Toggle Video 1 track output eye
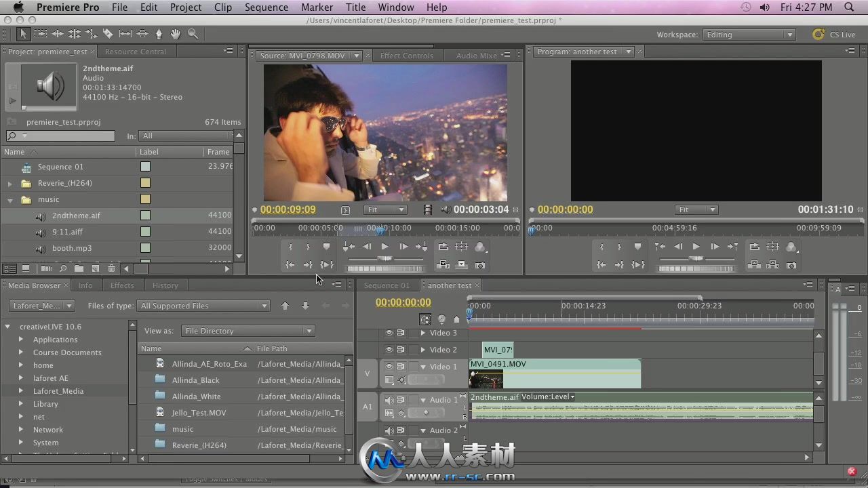The height and width of the screenshot is (488, 868). point(389,367)
